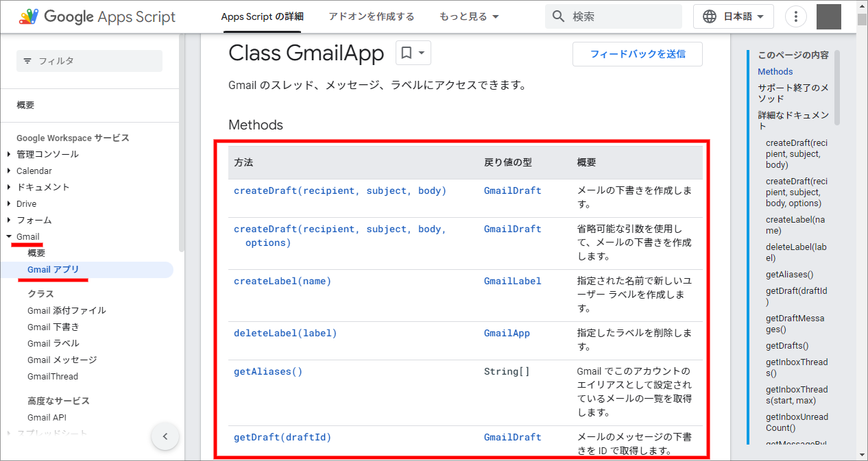Jump to deleteLabel(label) in contents
Viewport: 868px width, 461px height.
click(797, 252)
